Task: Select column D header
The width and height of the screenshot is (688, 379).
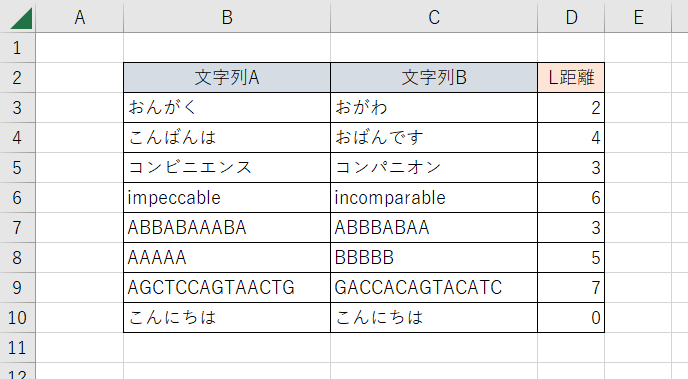Action: (571, 17)
